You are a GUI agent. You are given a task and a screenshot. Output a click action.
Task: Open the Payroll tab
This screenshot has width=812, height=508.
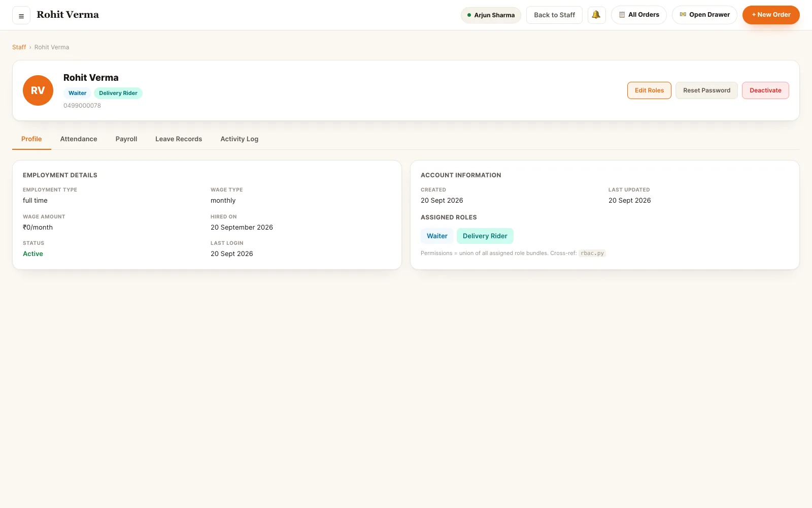point(126,139)
